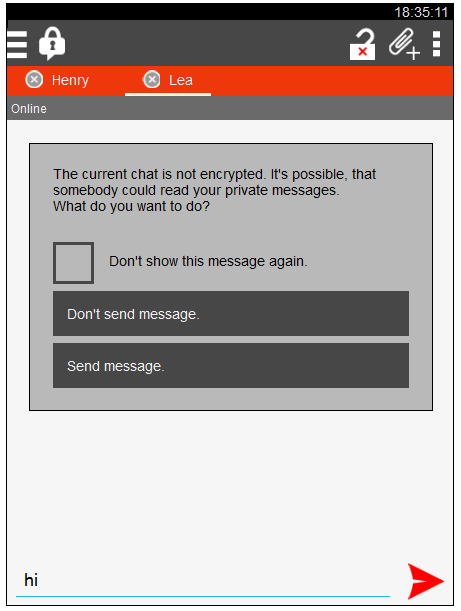The height and width of the screenshot is (611, 461).
Task: Click the Online status bar
Action: [x=230, y=108]
